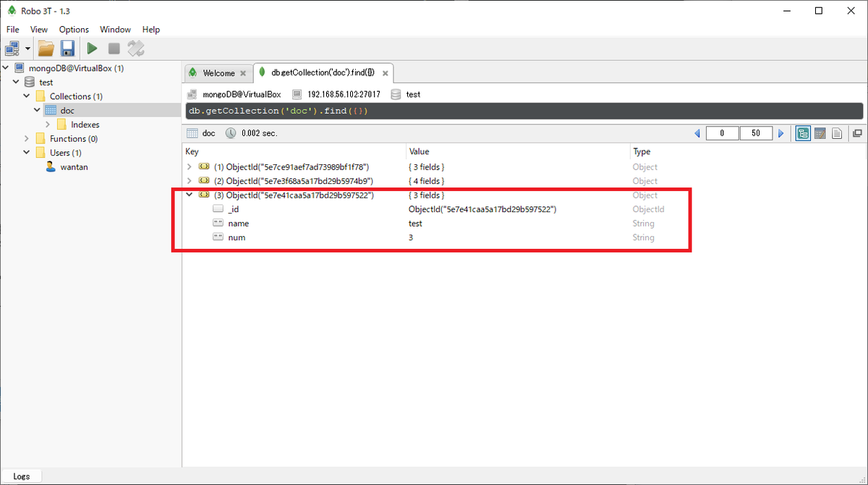
Task: Expand document (2) ObjectId row
Action: [x=190, y=181]
